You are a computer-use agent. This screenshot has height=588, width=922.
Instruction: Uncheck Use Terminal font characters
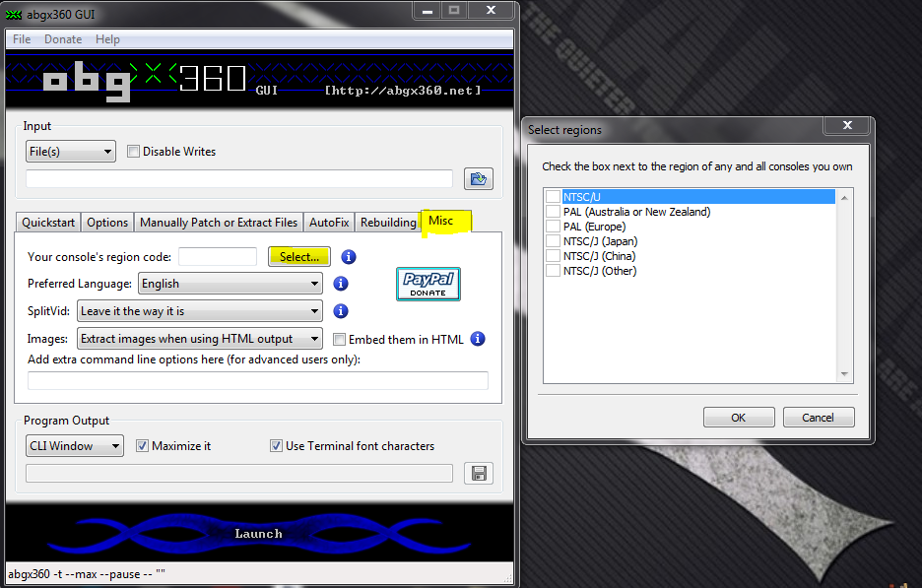pos(277,445)
